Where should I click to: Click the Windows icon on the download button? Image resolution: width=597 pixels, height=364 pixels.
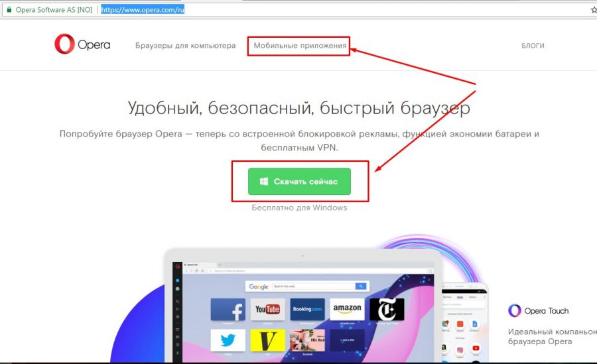(x=264, y=182)
